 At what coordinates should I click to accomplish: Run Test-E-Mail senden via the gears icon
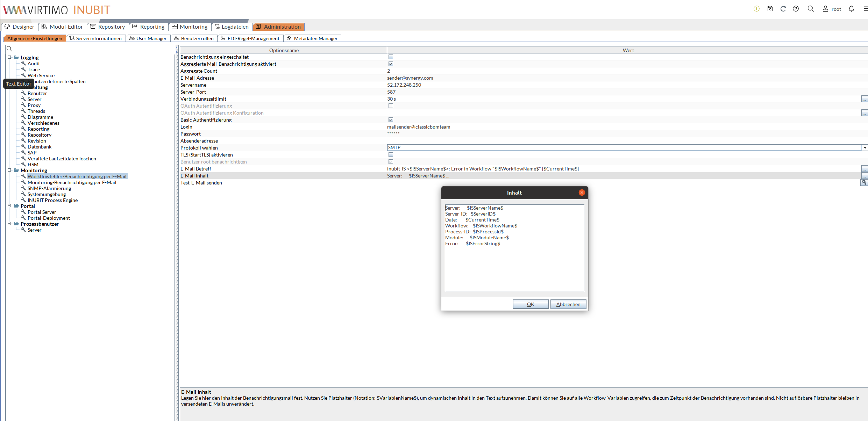(x=864, y=182)
